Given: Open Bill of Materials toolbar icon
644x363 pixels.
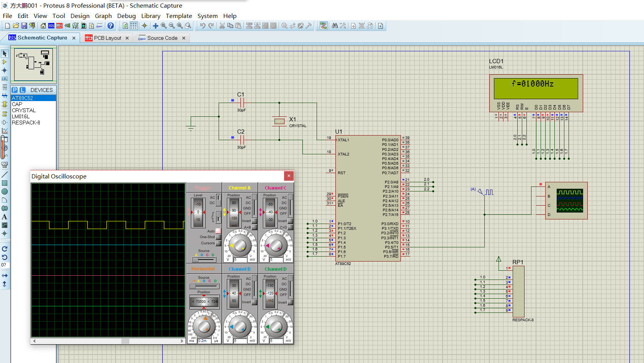Looking at the screenshot, I should [92, 26].
